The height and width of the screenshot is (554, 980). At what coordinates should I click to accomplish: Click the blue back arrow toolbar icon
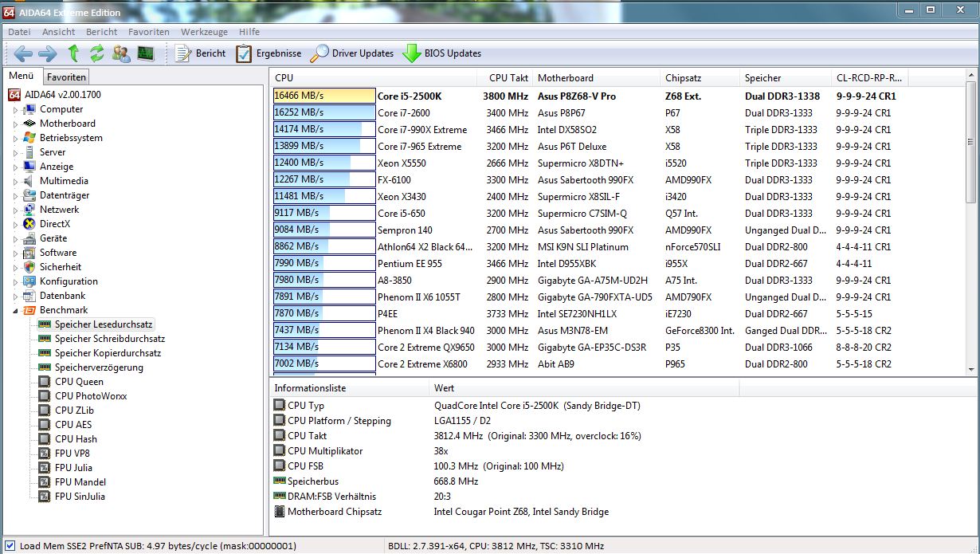click(23, 53)
